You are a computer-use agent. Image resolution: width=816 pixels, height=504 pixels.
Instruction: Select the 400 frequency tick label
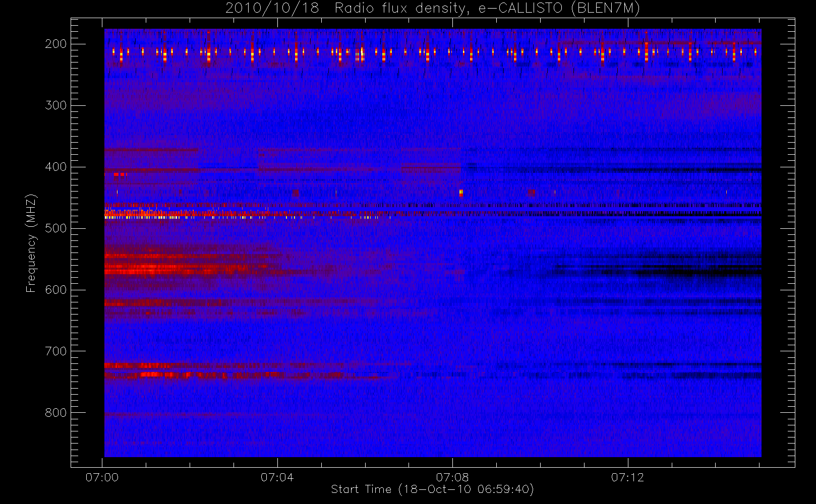pos(55,167)
